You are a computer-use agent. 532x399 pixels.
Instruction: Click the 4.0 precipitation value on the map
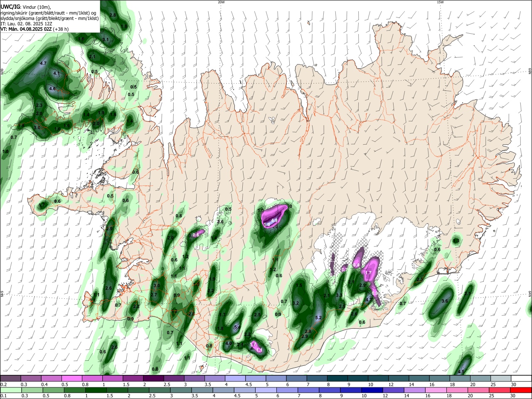point(229,344)
